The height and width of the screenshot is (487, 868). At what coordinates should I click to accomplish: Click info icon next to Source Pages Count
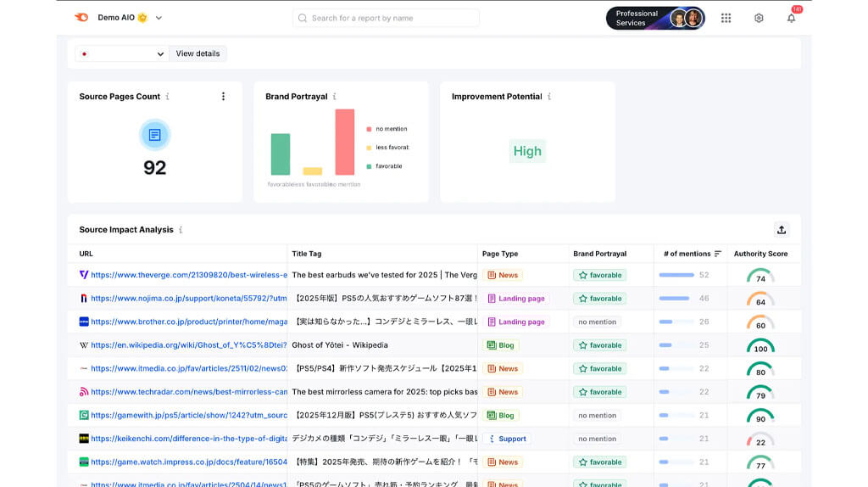click(x=167, y=97)
